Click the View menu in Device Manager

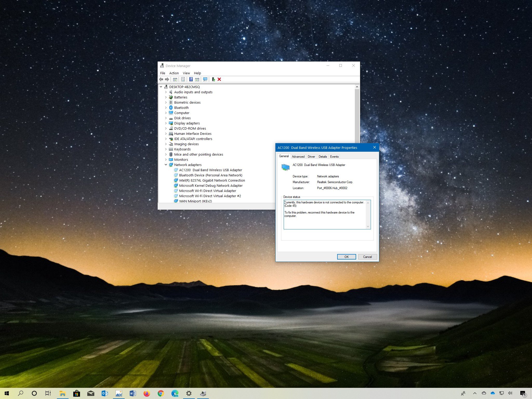click(186, 72)
